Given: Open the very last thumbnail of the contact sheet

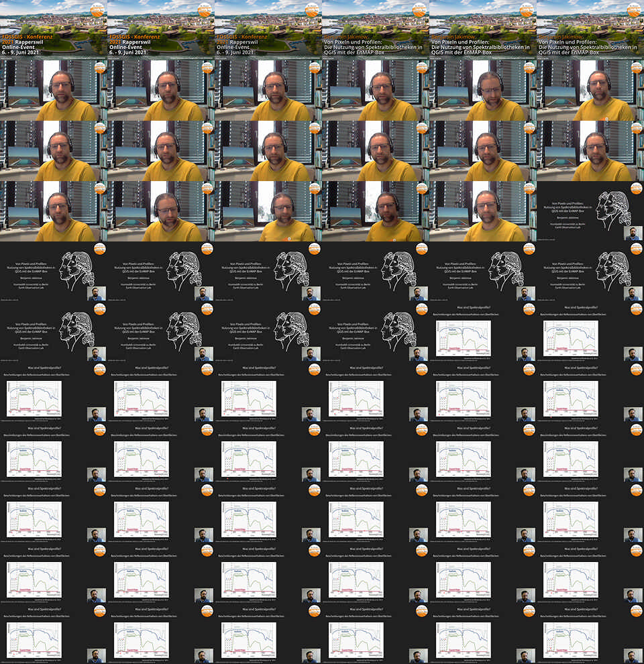Looking at the screenshot, I should (590, 634).
